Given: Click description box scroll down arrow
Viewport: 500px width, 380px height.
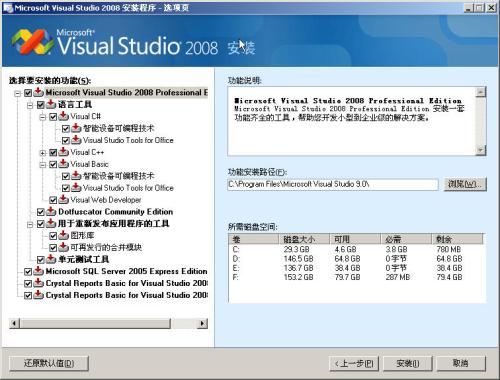Looking at the screenshot, I should 480,150.
